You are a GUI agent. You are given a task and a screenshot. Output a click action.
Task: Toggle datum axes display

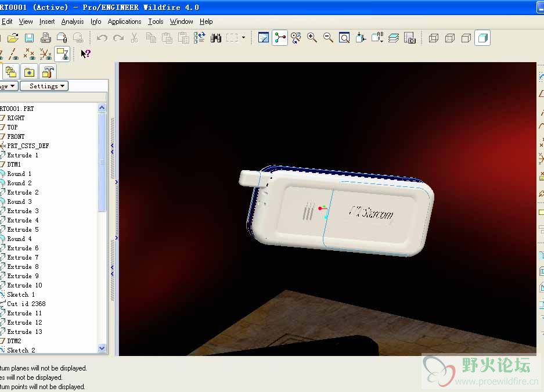[13, 54]
